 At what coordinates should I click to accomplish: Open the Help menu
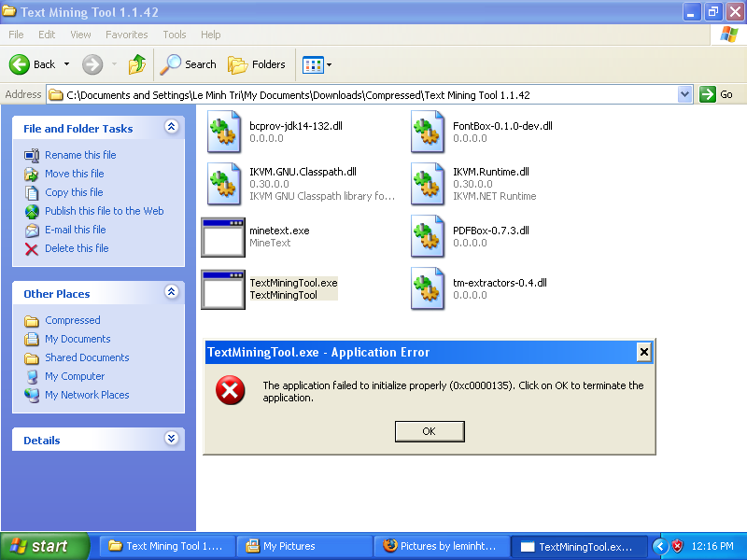click(x=211, y=35)
